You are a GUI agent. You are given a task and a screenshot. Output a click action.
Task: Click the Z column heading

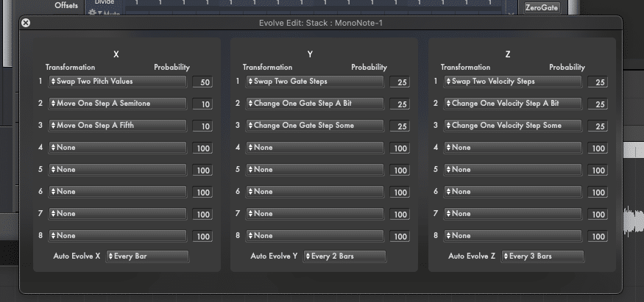pyautogui.click(x=508, y=54)
